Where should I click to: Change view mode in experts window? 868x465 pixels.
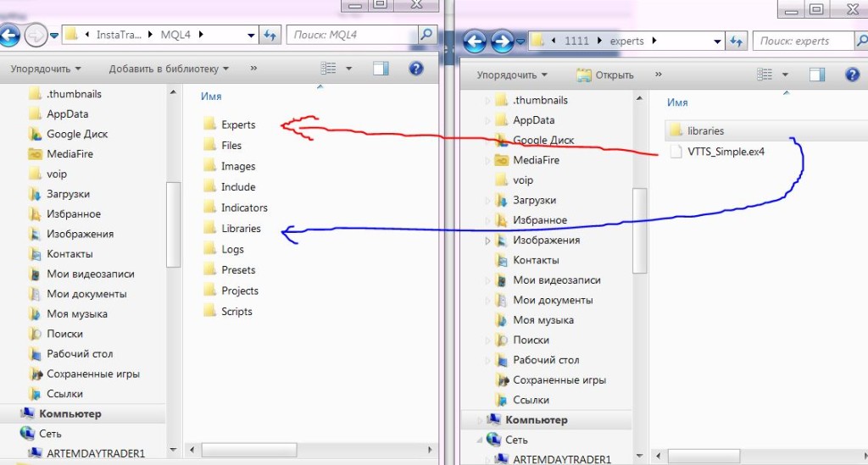coord(765,75)
